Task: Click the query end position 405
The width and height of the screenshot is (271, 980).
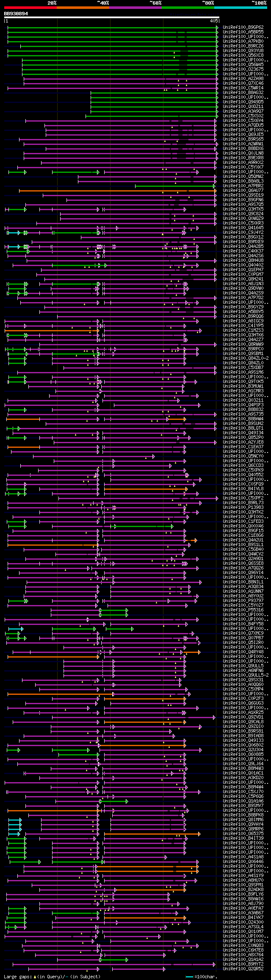Action: click(x=213, y=20)
